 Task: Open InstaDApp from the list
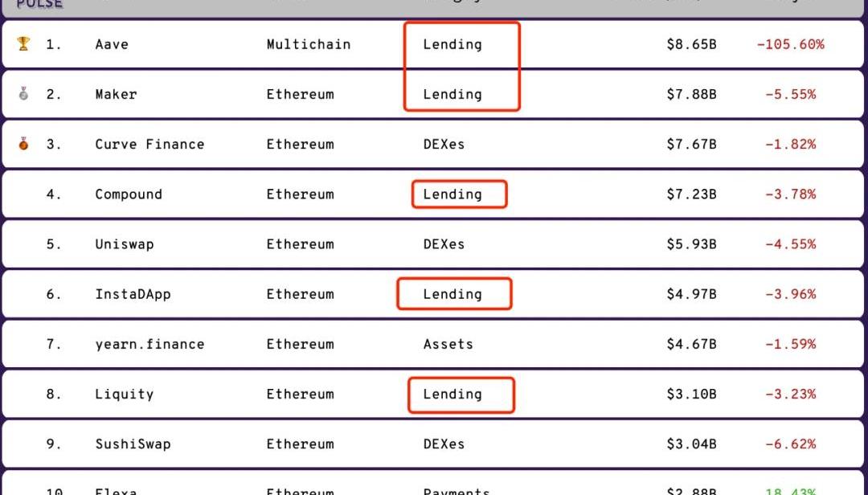(x=133, y=294)
